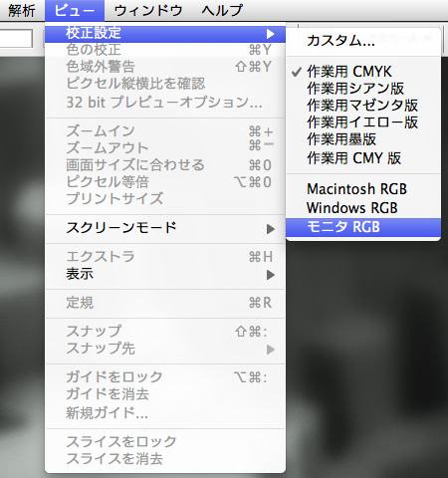The width and height of the screenshot is (448, 478).
Task: Choose 作業用 CMY 版
Action: point(363,157)
